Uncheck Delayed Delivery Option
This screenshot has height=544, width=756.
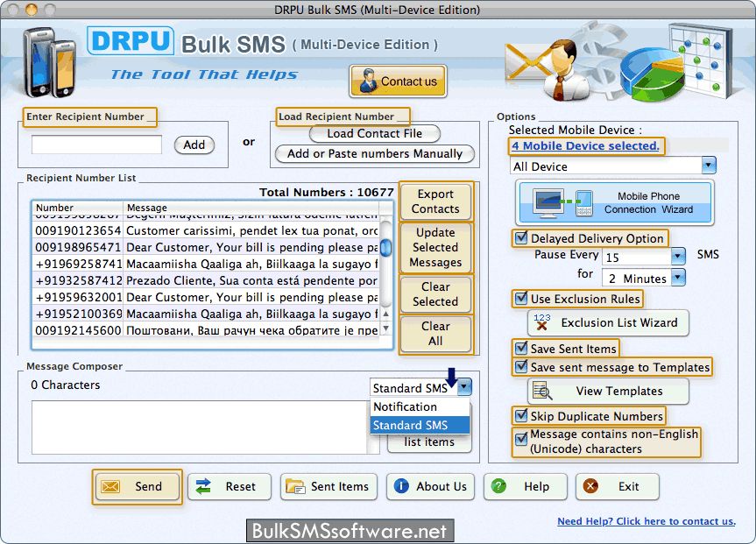[521, 237]
